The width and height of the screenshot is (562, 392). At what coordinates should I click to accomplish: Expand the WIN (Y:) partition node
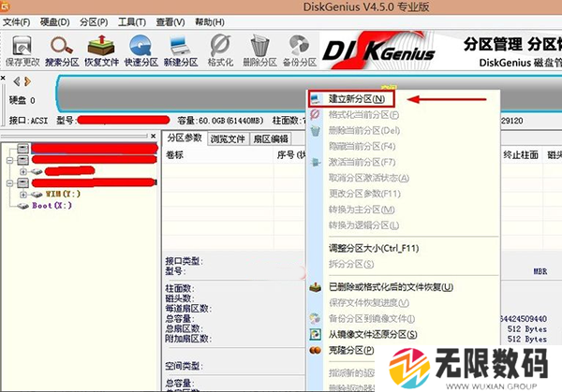coord(23,195)
